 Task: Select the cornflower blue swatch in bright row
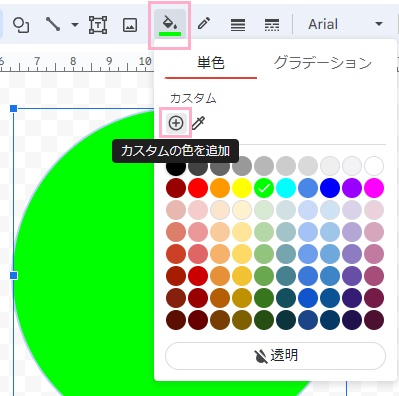point(308,188)
